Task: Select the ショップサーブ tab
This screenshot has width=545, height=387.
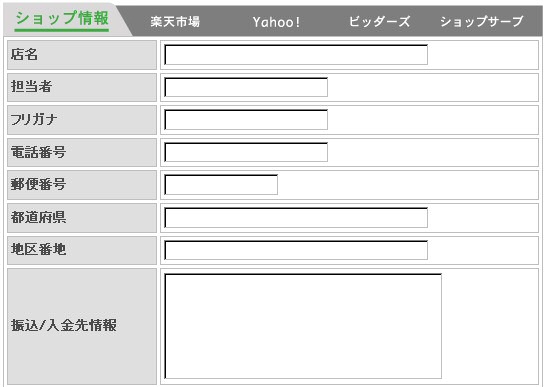Action: (481, 22)
